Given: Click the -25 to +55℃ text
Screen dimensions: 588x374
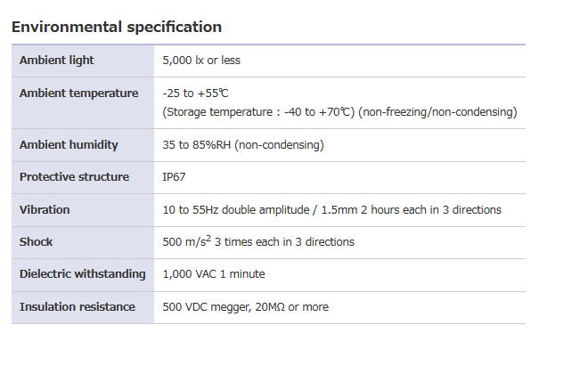Looking at the screenshot, I should (x=196, y=93).
